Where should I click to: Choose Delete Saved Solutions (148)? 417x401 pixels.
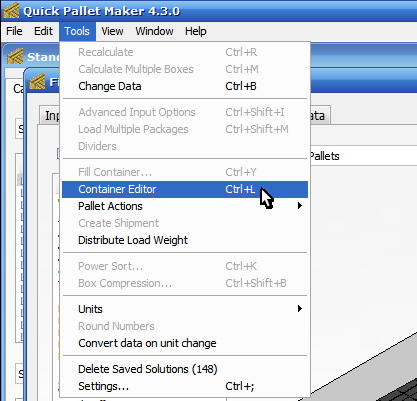(185, 369)
